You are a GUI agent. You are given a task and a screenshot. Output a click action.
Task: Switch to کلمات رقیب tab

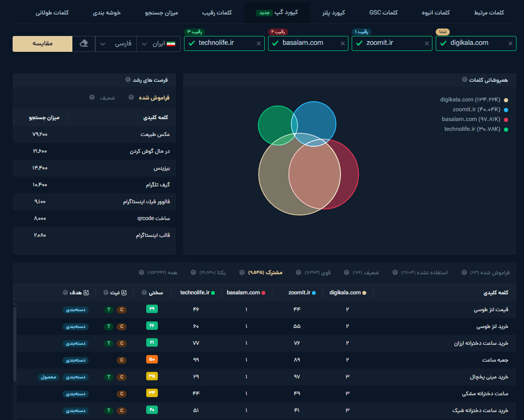[217, 12]
